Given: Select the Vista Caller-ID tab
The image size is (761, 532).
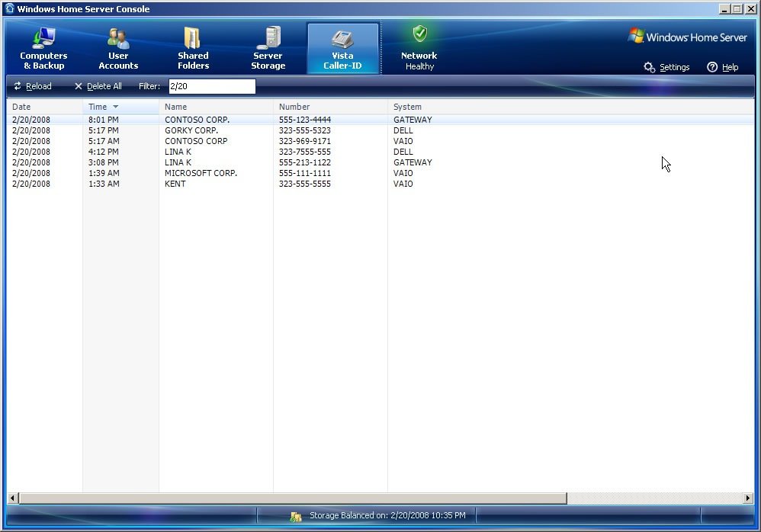Looking at the screenshot, I should pos(342,49).
